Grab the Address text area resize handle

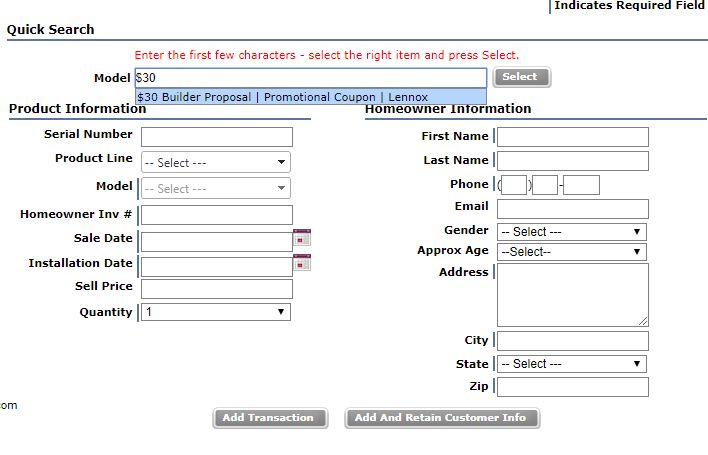pos(643,321)
